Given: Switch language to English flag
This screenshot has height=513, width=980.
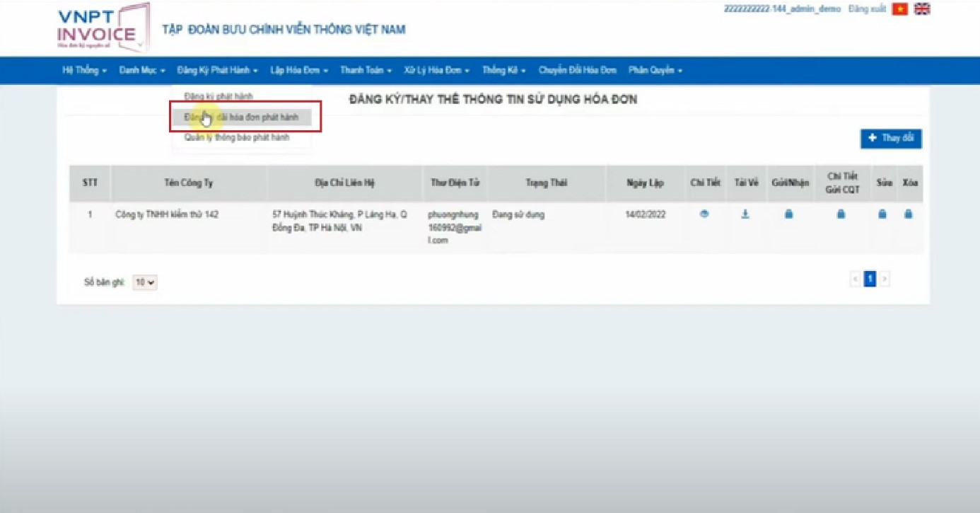Looking at the screenshot, I should 922,9.
